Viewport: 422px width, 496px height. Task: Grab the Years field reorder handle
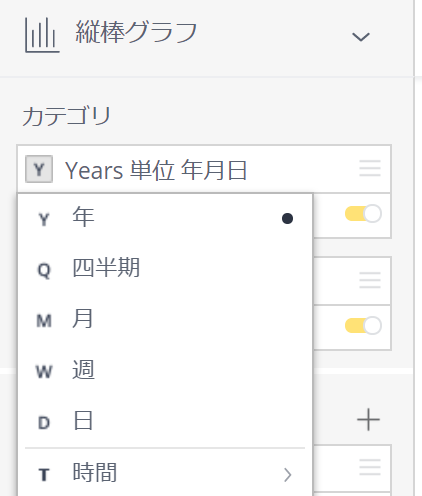[x=370, y=168]
